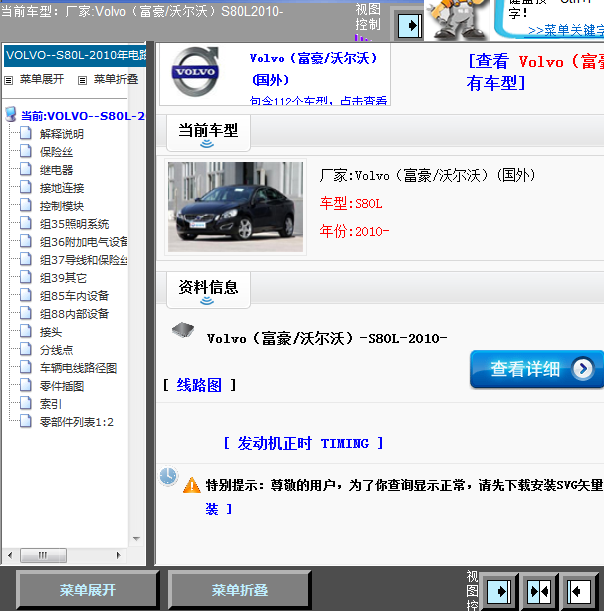
Task: Select 组39其它 in the tree
Action: pos(63,278)
